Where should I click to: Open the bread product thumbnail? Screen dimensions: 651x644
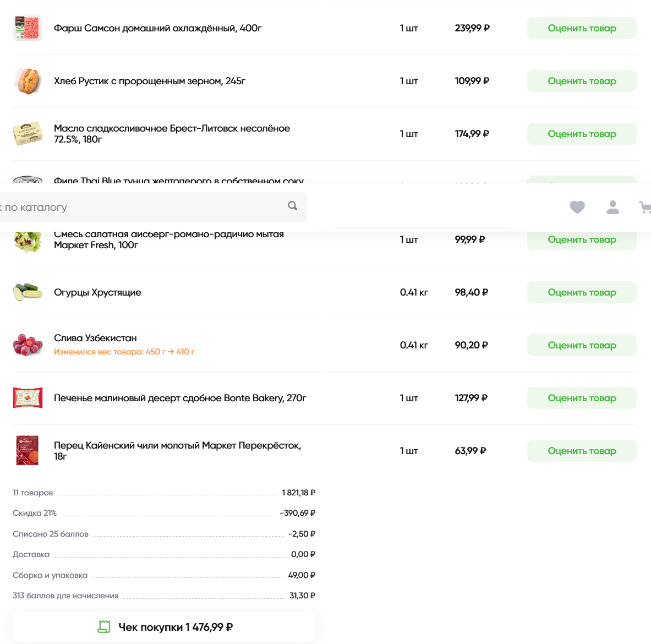tap(28, 81)
